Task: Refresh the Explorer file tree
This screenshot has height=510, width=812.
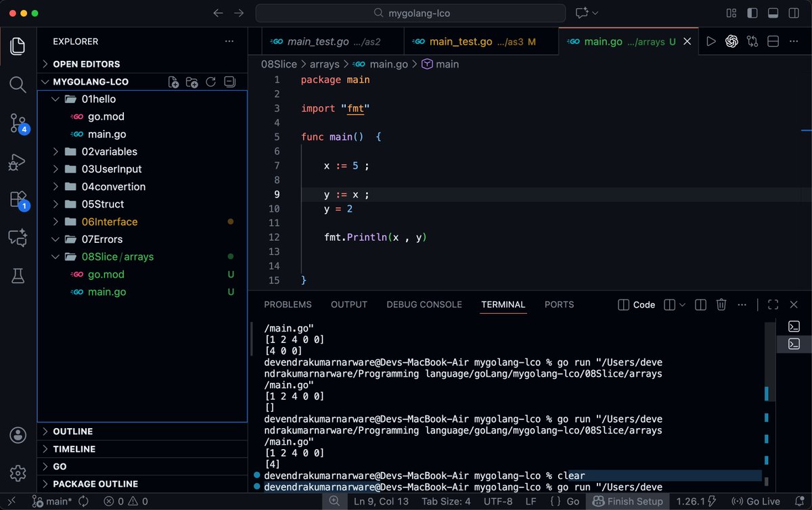Action: click(210, 82)
